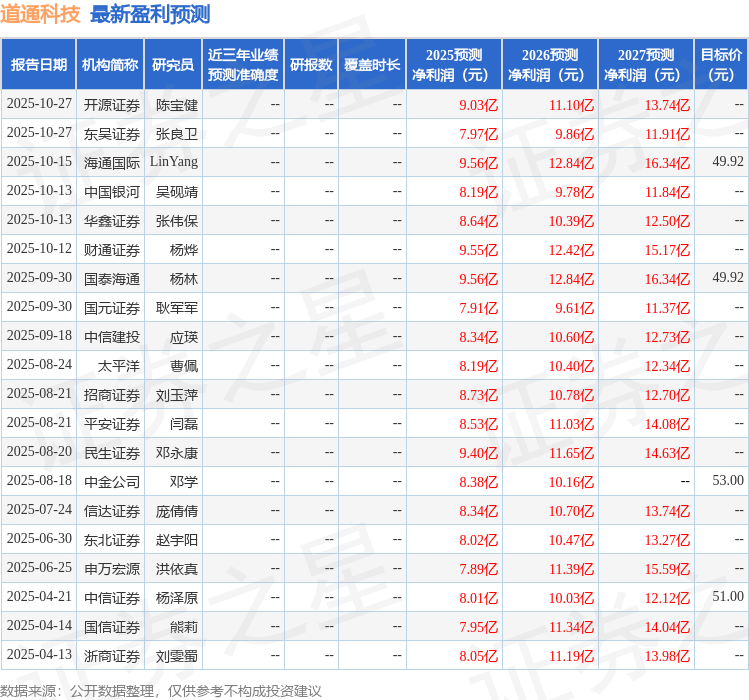Click 财通证券 institution cell
This screenshot has height=700, width=749.
(x=112, y=250)
